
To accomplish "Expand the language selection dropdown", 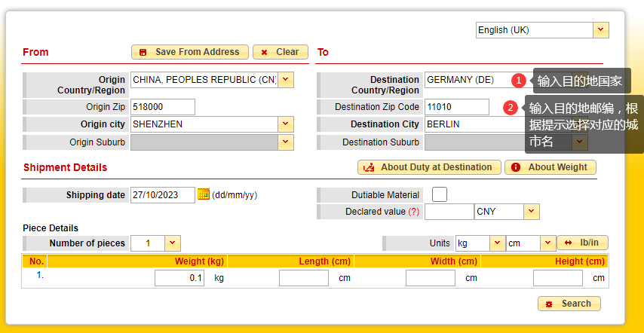I will tap(601, 30).
